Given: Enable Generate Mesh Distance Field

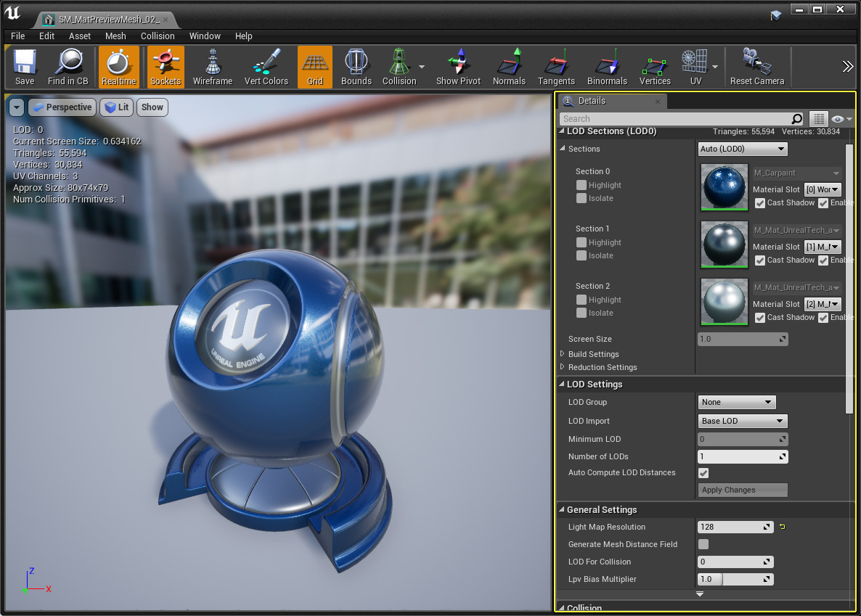Looking at the screenshot, I should (703, 544).
